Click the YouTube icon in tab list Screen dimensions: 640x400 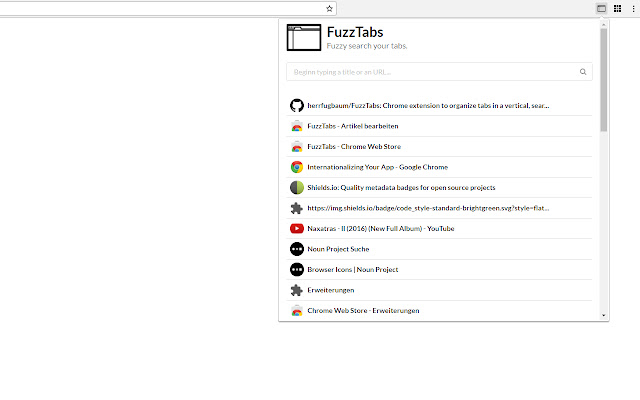297,229
